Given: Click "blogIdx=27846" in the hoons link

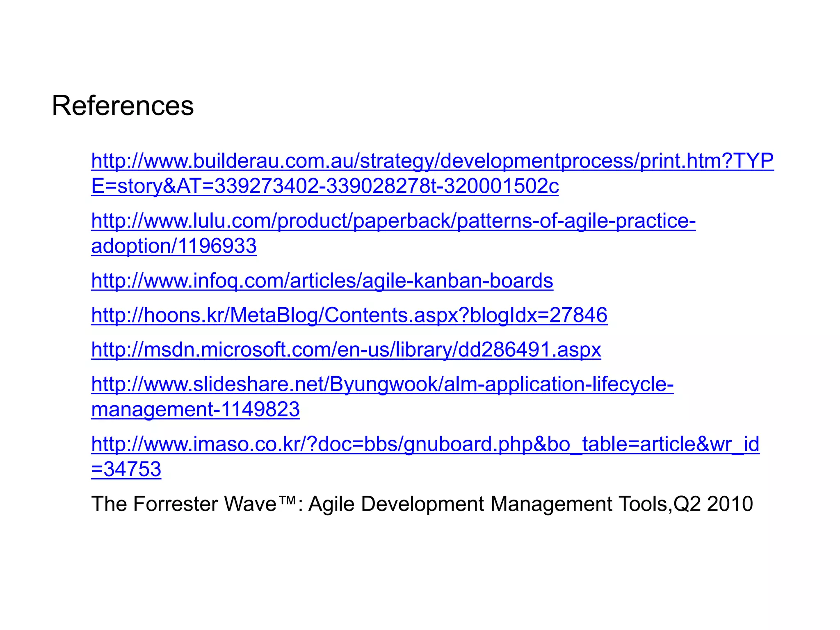Looking at the screenshot, I should 539,315.
